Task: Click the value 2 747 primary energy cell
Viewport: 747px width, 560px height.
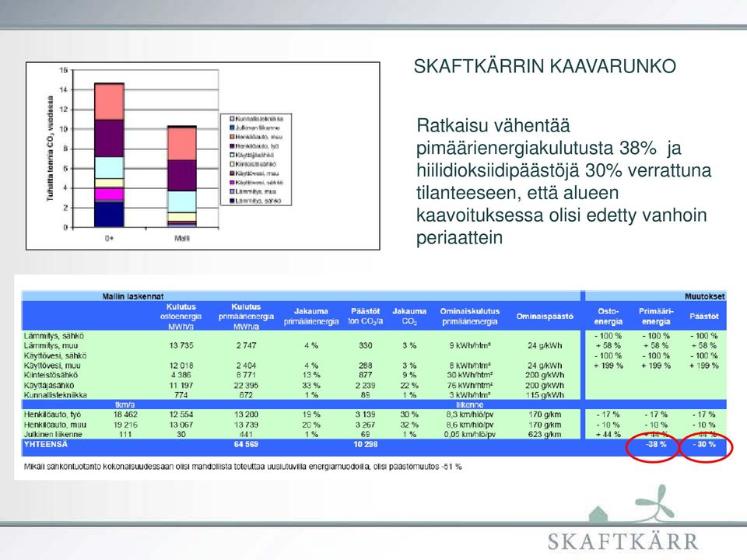Action: (x=247, y=345)
